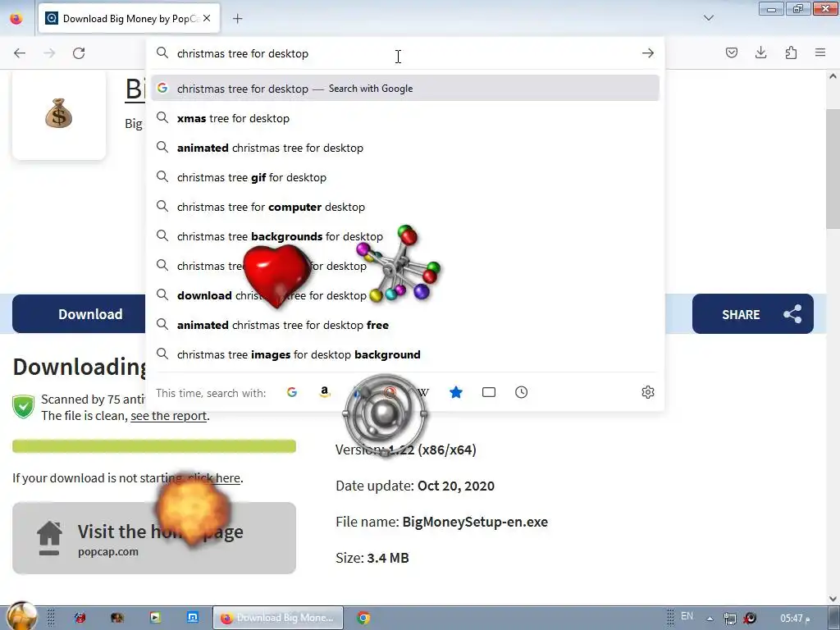Click the EN language indicator in taskbar
This screenshot has height=630, width=840.
(687, 616)
